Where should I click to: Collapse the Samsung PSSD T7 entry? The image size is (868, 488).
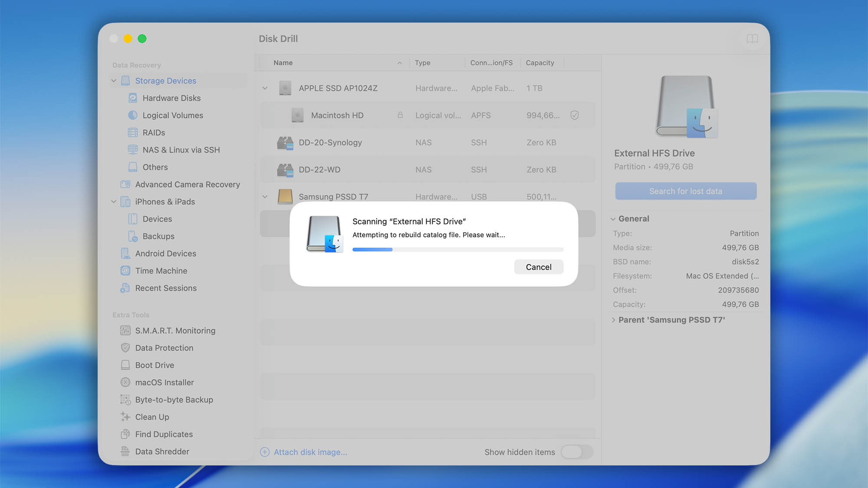click(265, 196)
